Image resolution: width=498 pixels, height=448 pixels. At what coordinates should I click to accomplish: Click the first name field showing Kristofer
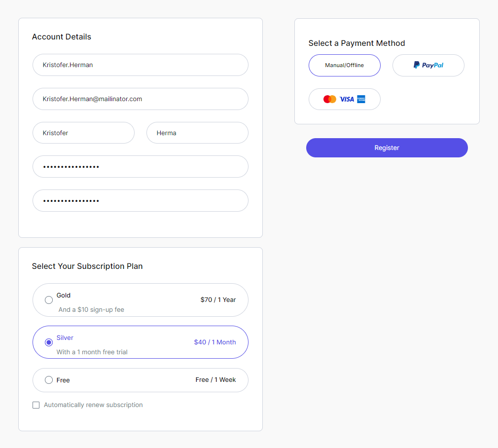click(83, 133)
